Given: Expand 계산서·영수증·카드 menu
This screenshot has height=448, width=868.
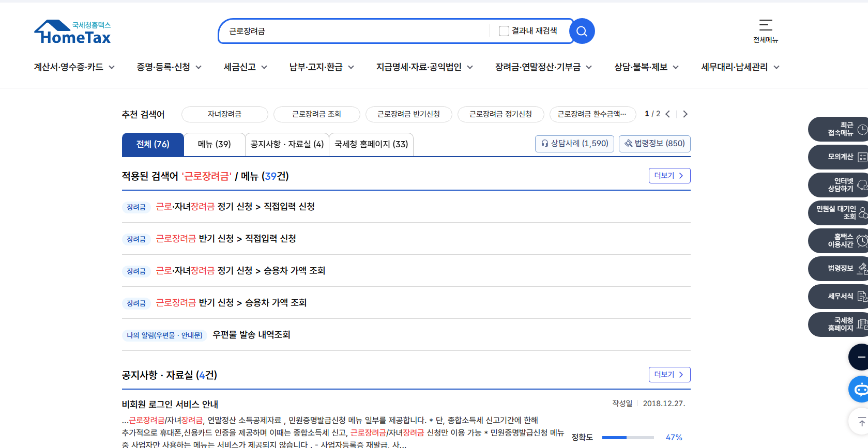Looking at the screenshot, I should tap(74, 67).
